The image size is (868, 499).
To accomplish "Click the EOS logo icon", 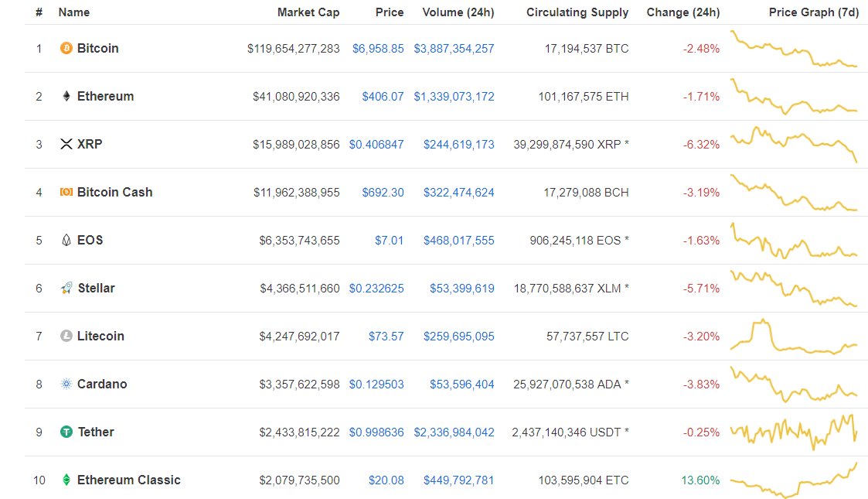I will click(66, 241).
